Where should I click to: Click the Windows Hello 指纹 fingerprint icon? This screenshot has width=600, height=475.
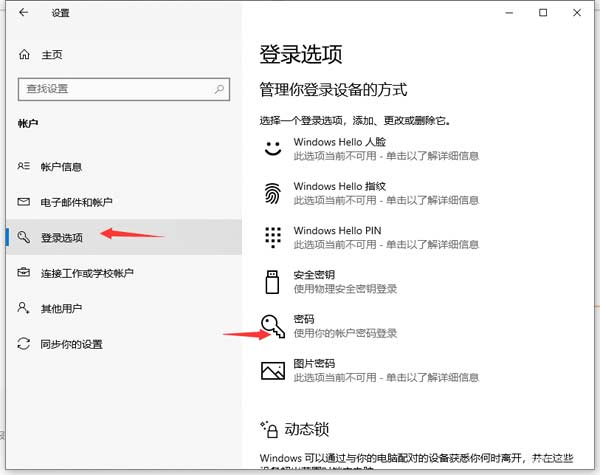[x=273, y=193]
